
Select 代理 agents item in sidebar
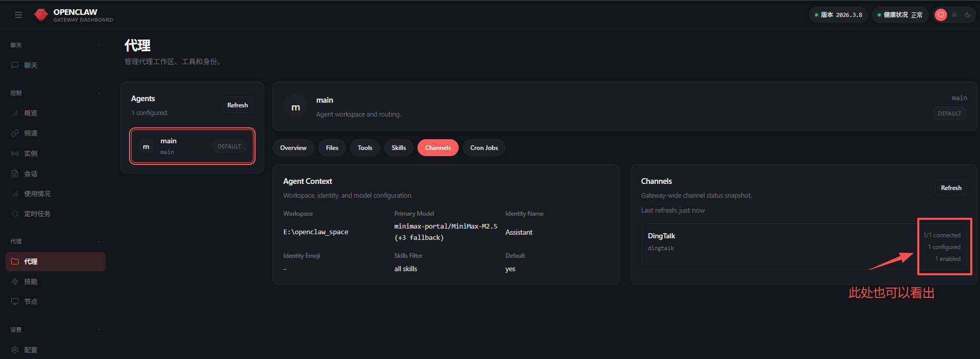[x=55, y=261]
